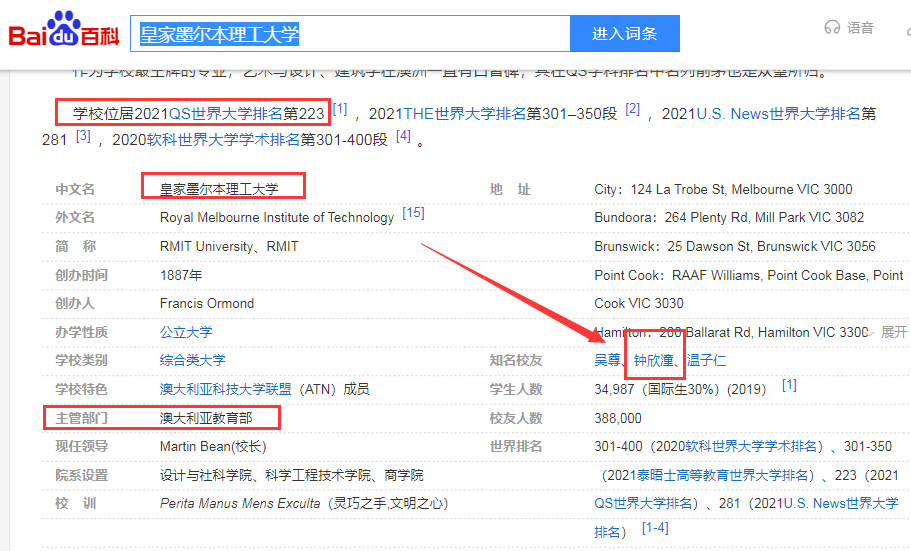
Task: Click the 知名校友 label
Action: tap(516, 360)
